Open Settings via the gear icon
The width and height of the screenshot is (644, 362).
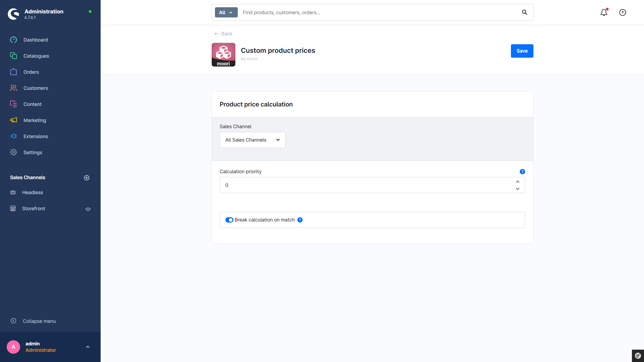click(13, 152)
